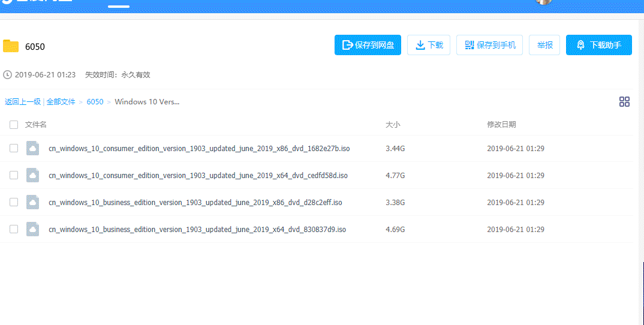Tick the select-all checkbox next to 文件名
Viewport: 644px width, 325px height.
tap(14, 125)
